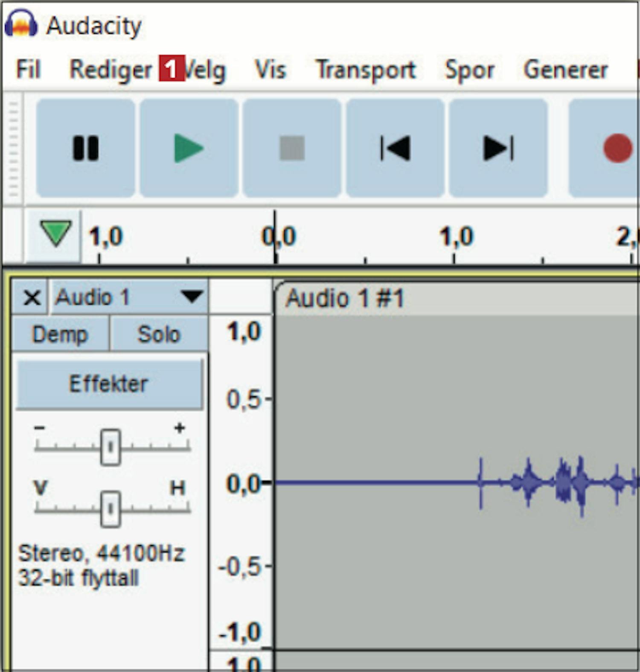Image resolution: width=640 pixels, height=672 pixels.
Task: Click the 32-bit flyttall format text
Action: (79, 578)
